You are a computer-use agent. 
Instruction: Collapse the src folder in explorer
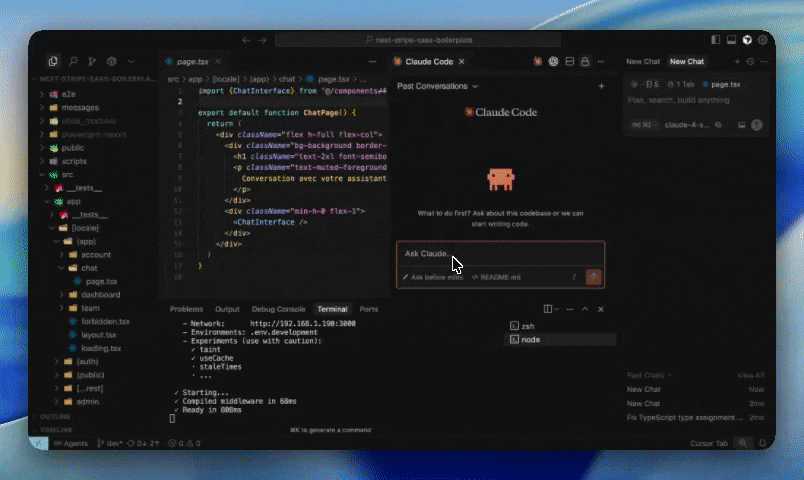coord(67,174)
